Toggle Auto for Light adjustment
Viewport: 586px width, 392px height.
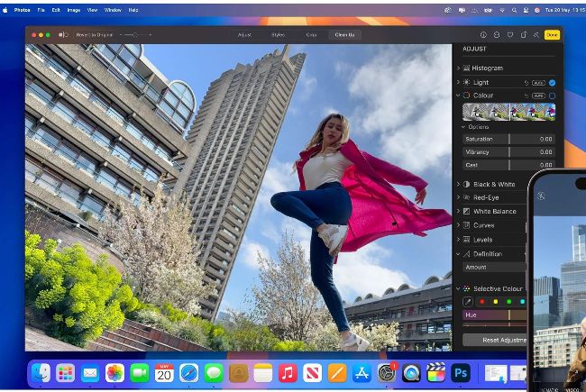point(538,83)
